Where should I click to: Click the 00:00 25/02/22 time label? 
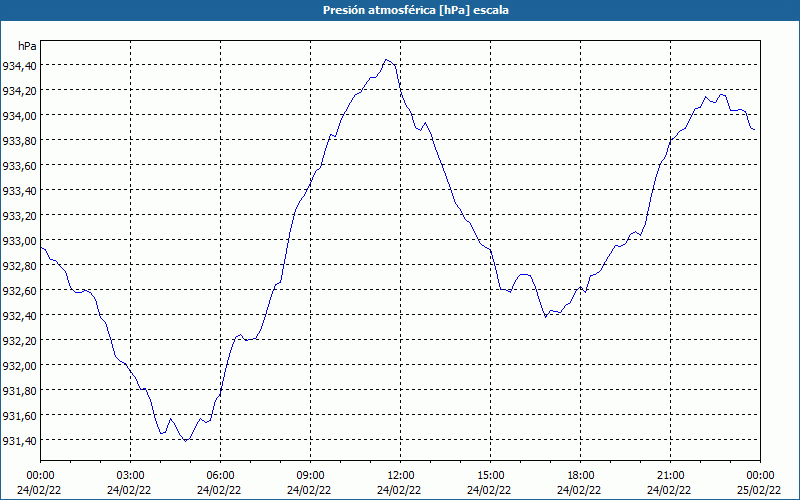(759, 483)
